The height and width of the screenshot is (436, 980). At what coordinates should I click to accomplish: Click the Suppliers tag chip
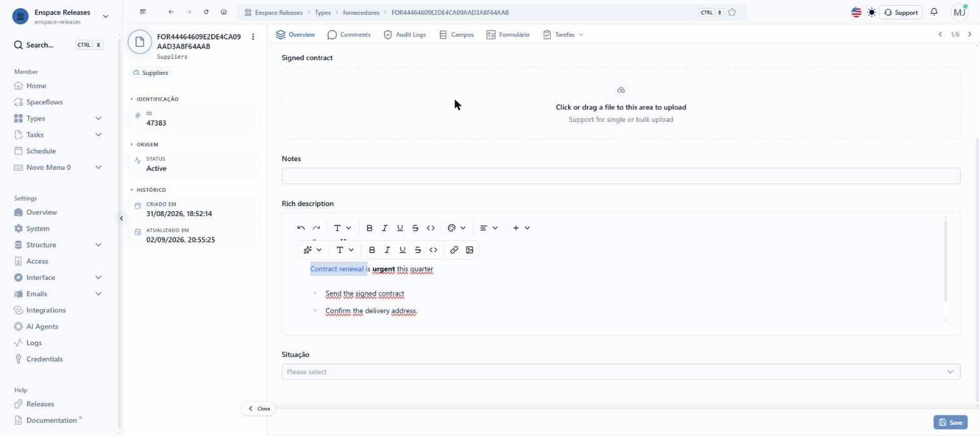pos(151,72)
